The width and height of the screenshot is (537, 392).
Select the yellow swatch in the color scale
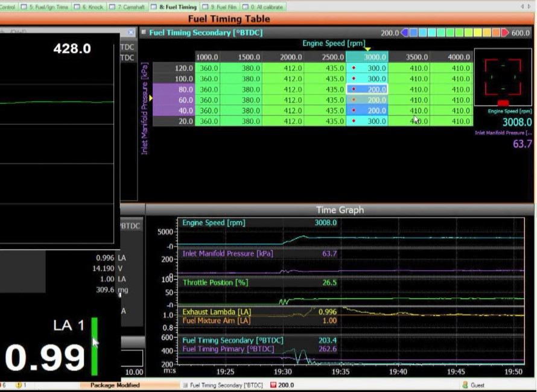477,33
